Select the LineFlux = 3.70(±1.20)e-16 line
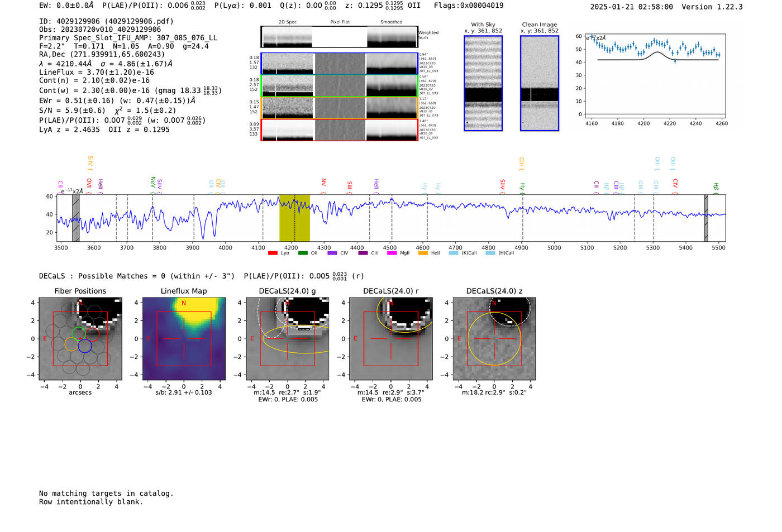 click(x=97, y=73)
